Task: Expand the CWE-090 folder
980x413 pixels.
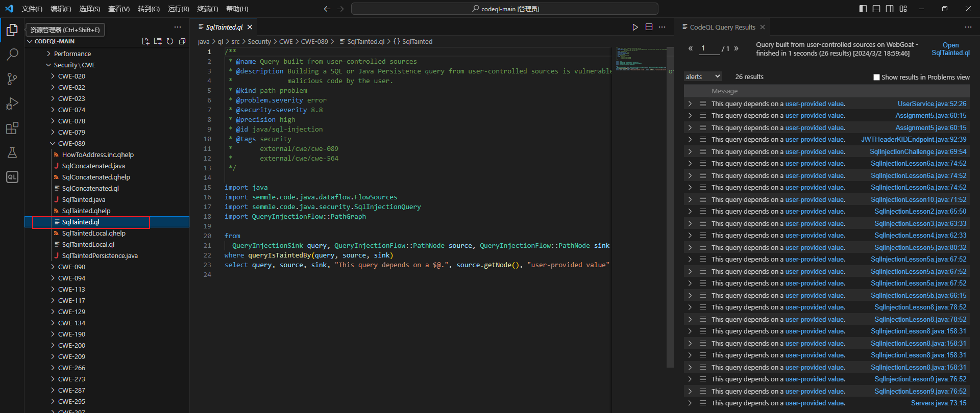Action: point(71,267)
